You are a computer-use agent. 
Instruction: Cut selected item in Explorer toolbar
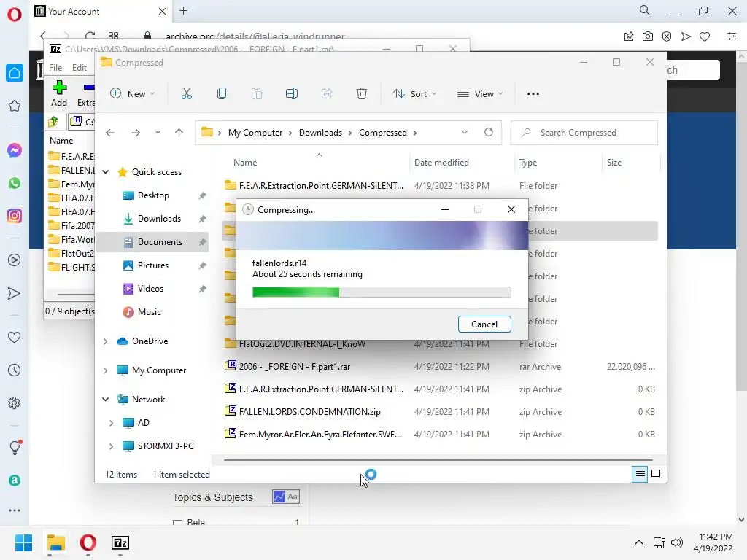[x=186, y=94]
